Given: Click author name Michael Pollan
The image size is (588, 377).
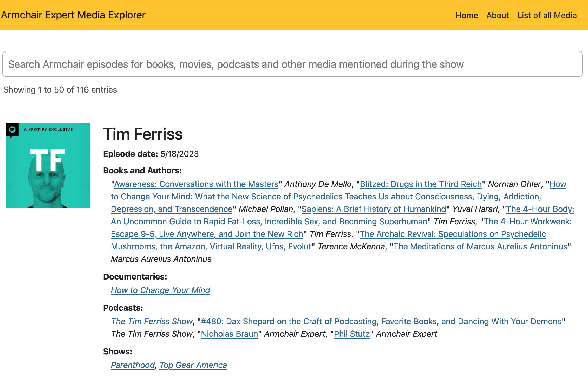Looking at the screenshot, I should 266,209.
